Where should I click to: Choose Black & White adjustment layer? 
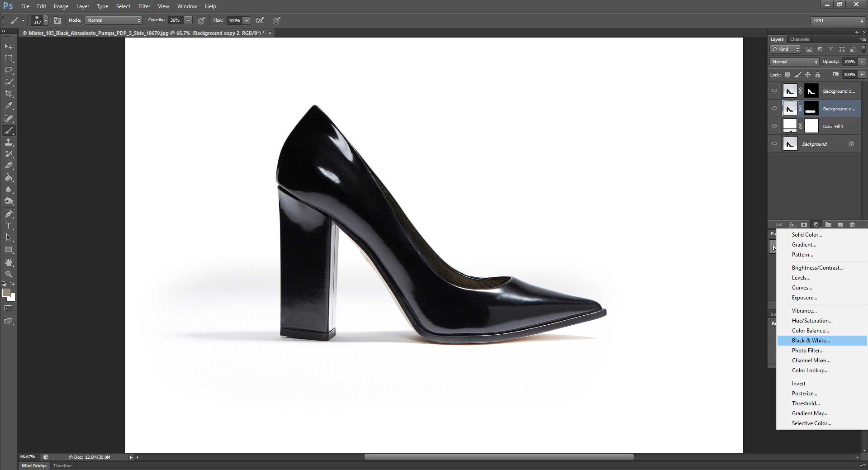pyautogui.click(x=810, y=340)
